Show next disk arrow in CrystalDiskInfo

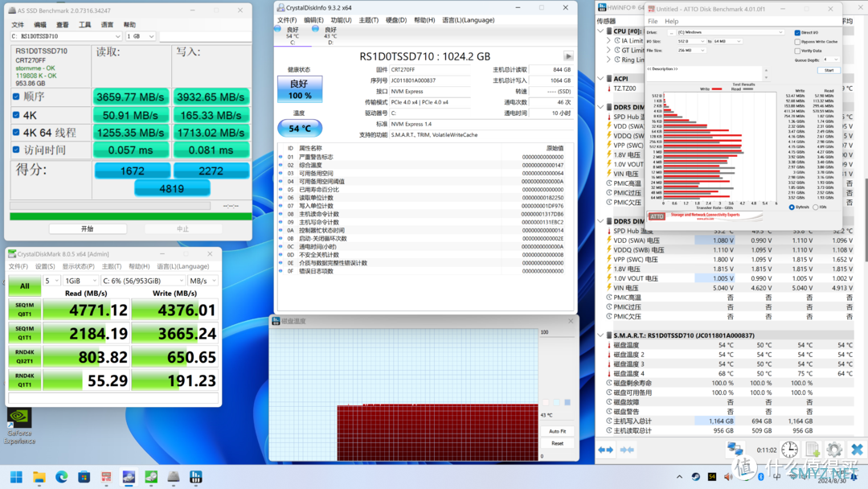coord(568,56)
